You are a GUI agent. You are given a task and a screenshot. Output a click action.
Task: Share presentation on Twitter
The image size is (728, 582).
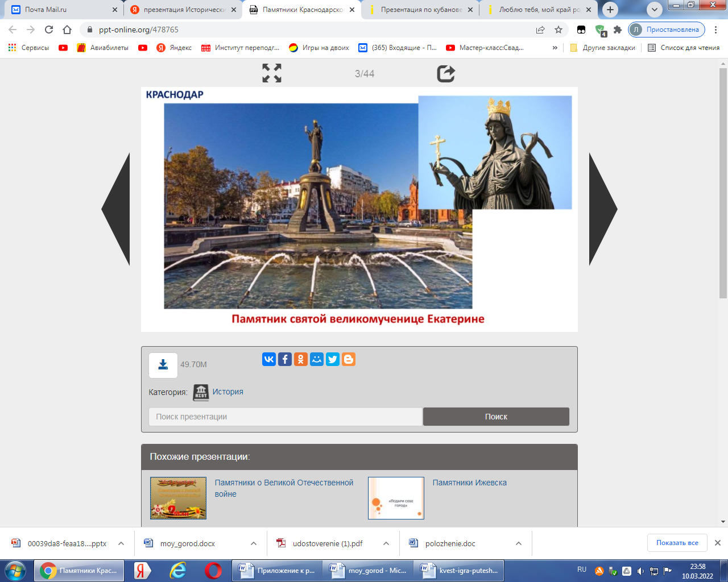(x=333, y=359)
